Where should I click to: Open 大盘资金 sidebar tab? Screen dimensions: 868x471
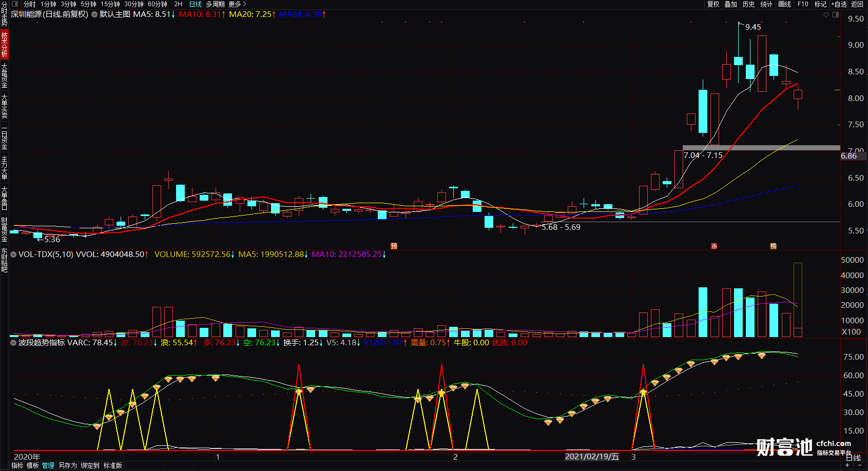pyautogui.click(x=4, y=75)
